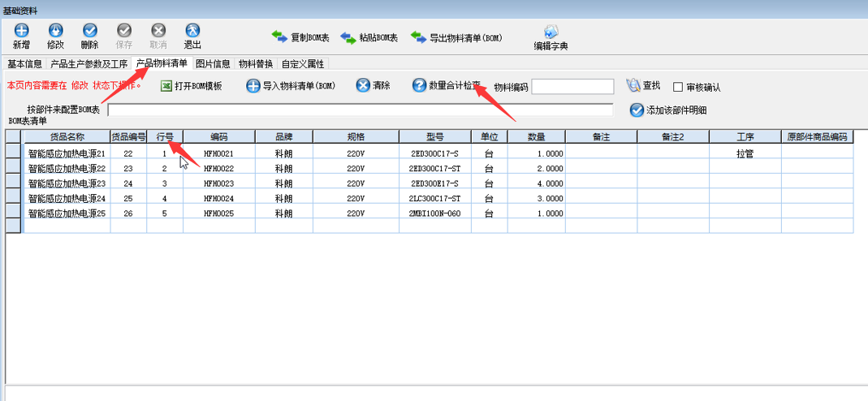Run the 数量合计检查 quantity check
868x401 pixels.
point(447,86)
